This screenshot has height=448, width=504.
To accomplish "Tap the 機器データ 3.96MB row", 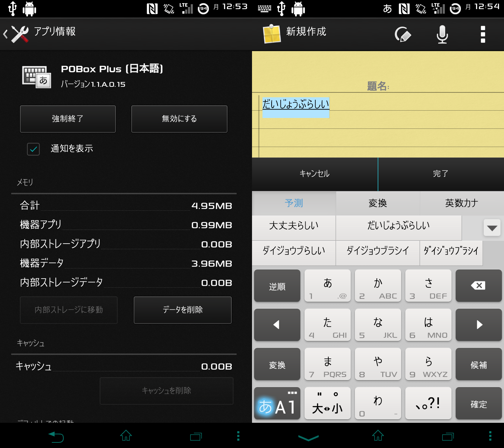I will (x=126, y=263).
